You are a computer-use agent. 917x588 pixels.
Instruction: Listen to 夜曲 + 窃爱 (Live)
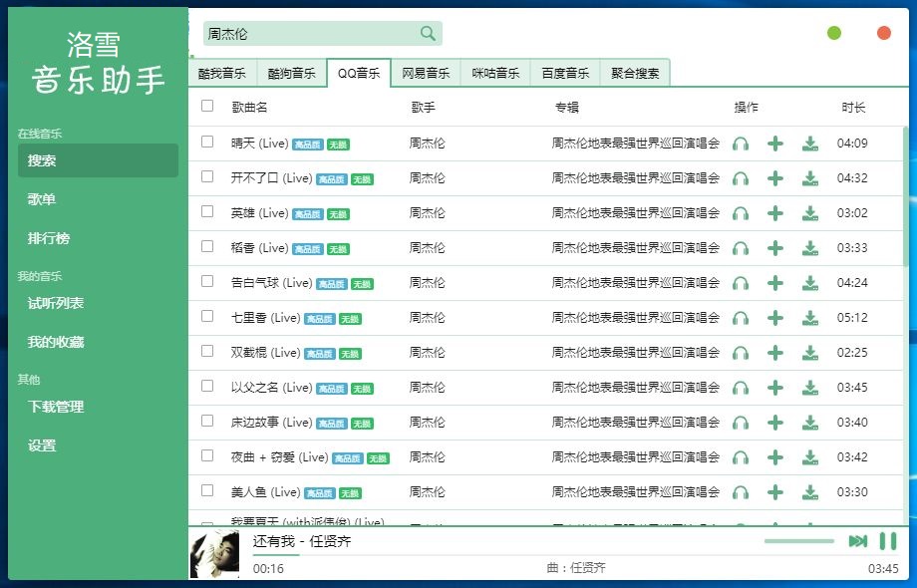click(741, 457)
